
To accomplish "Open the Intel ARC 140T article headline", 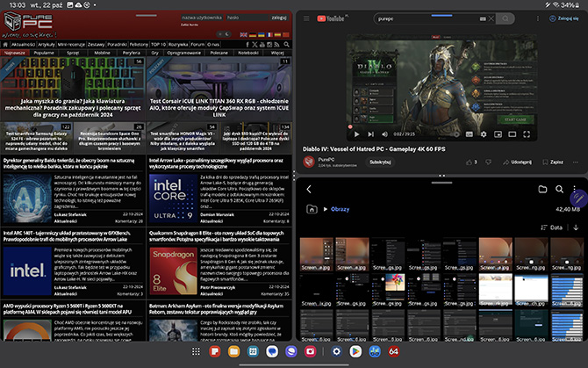I will coord(67,236).
